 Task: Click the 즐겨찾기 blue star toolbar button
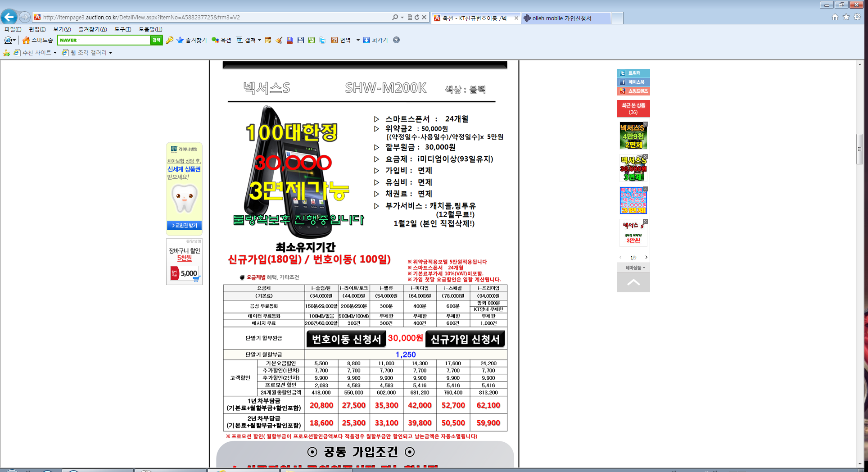[x=192, y=40]
